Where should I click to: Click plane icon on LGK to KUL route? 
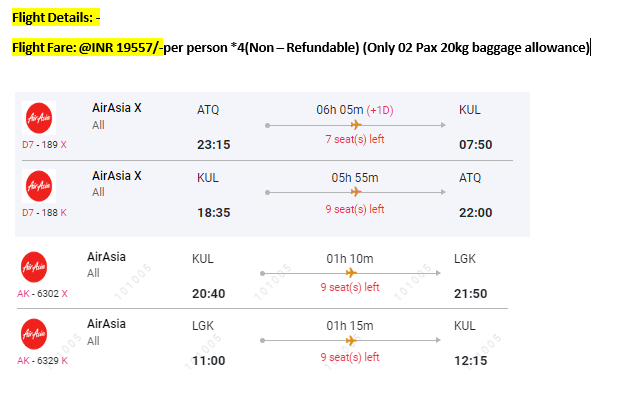(351, 340)
